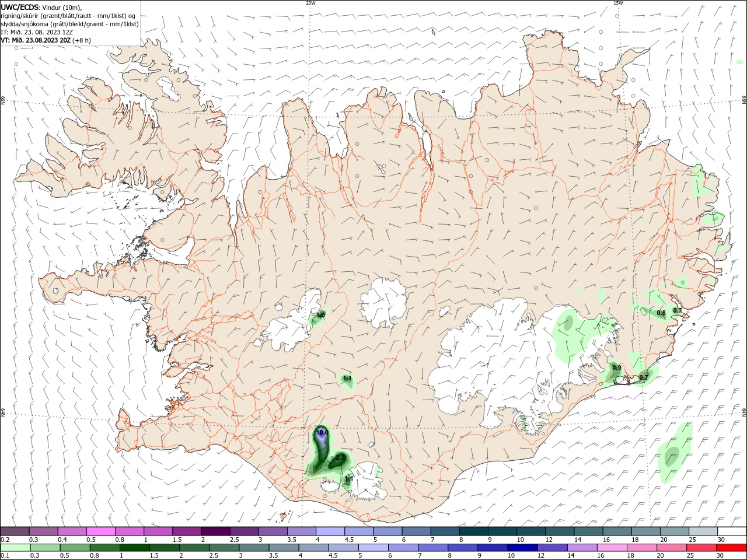
Task: Click the blue 8 swatch in lower legend row
Action: click(x=464, y=548)
